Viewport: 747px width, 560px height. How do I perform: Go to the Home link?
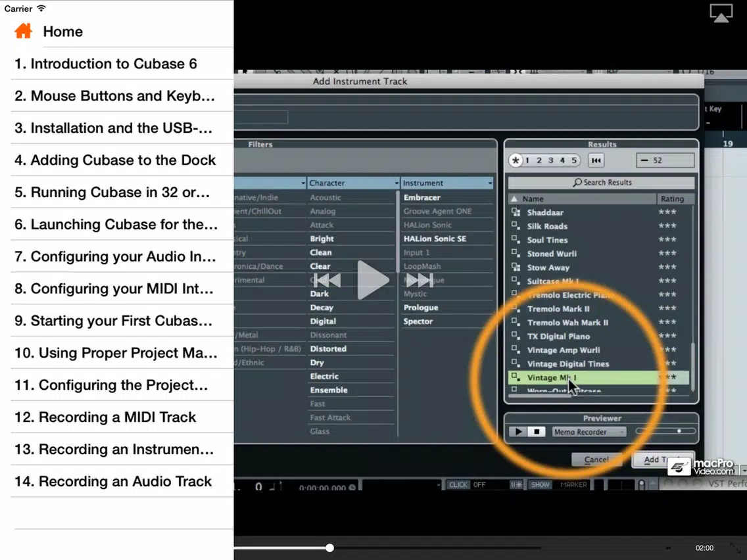coord(63,32)
